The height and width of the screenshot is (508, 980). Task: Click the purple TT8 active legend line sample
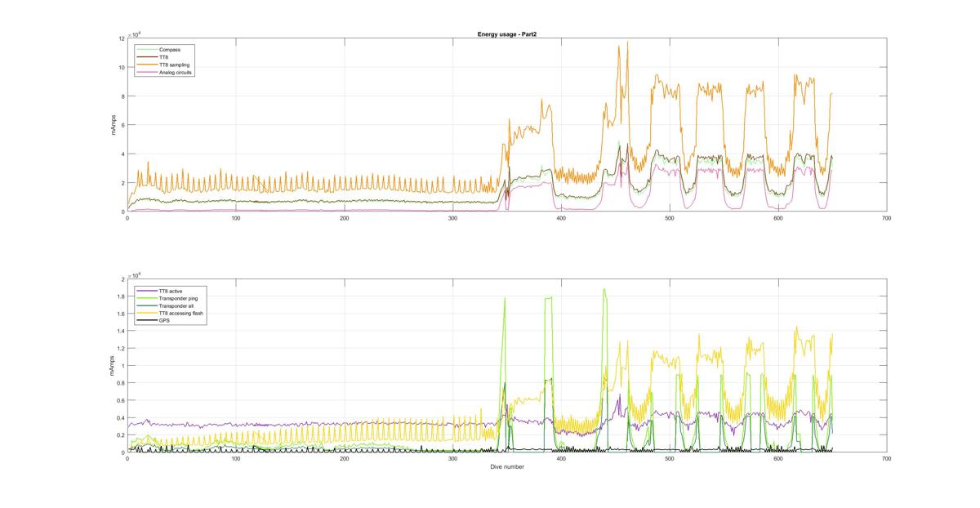coord(147,291)
